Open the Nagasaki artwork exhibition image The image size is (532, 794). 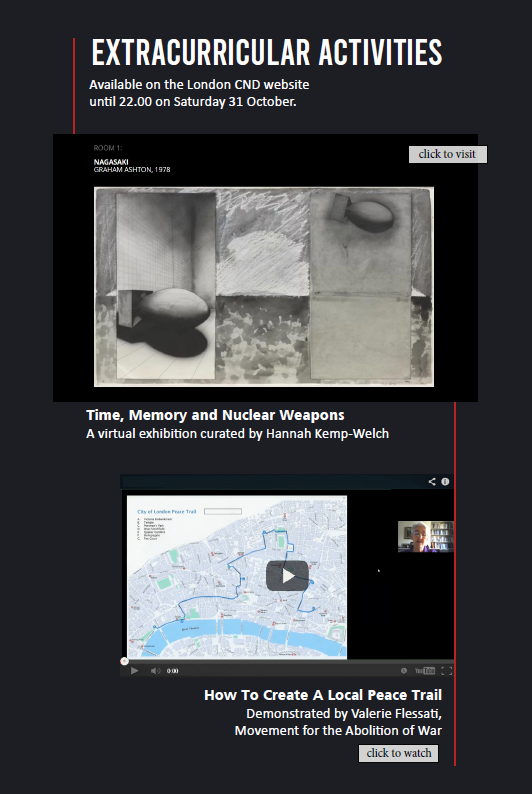tap(264, 287)
